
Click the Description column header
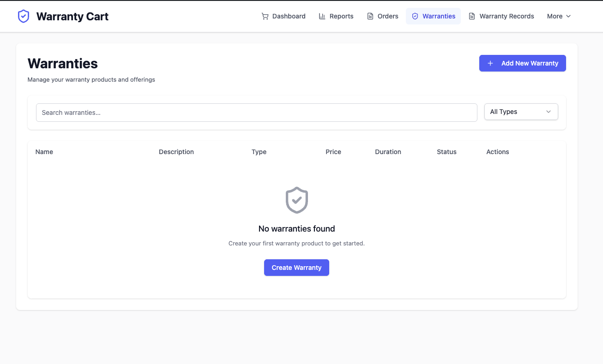[x=176, y=152]
